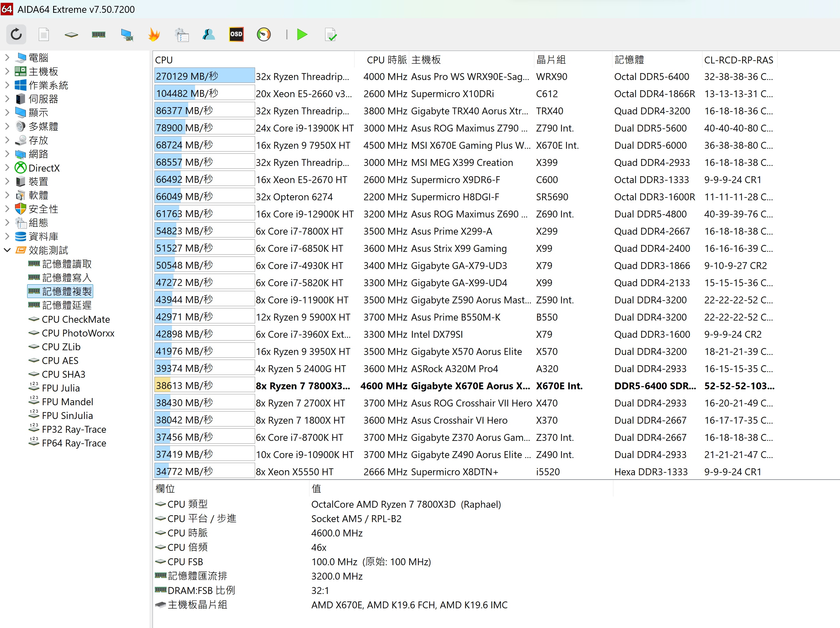Expand the 顯示 tree node

click(7, 112)
